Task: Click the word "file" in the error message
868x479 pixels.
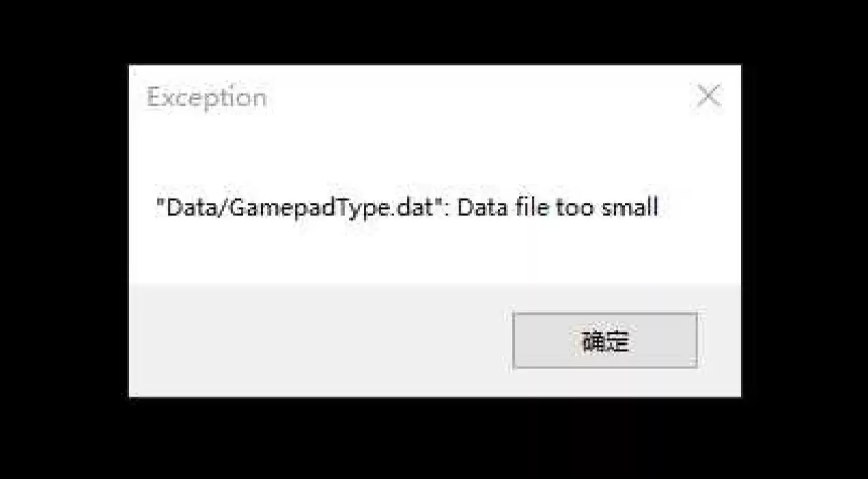Action: click(x=531, y=207)
